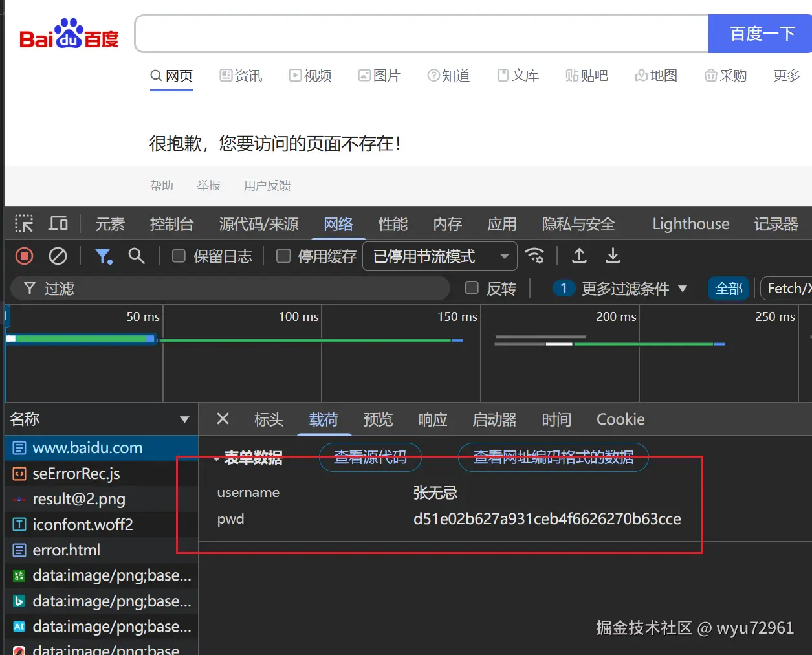
Task: Click the 查看网址编码格式的数据 button
Action: [553, 458]
